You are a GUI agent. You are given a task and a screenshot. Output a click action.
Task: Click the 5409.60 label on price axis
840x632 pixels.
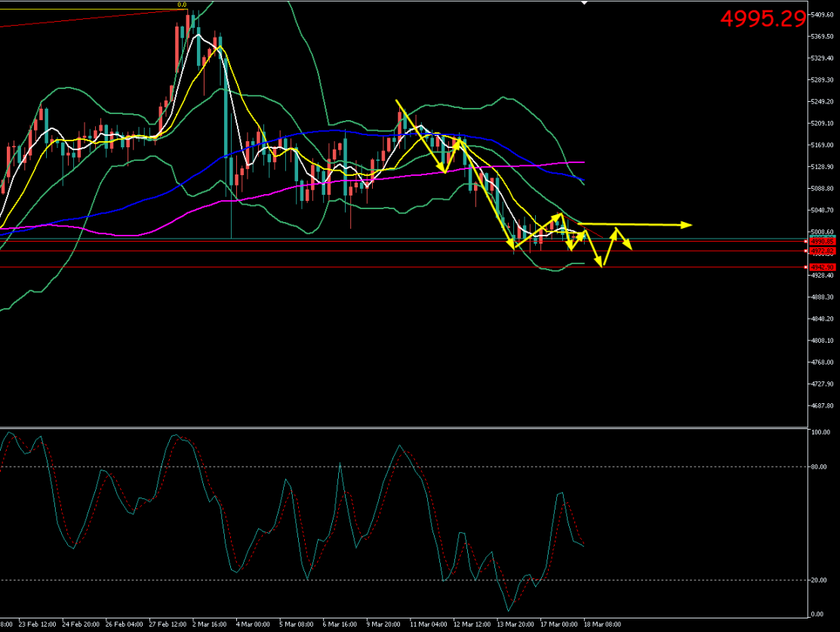click(821, 15)
